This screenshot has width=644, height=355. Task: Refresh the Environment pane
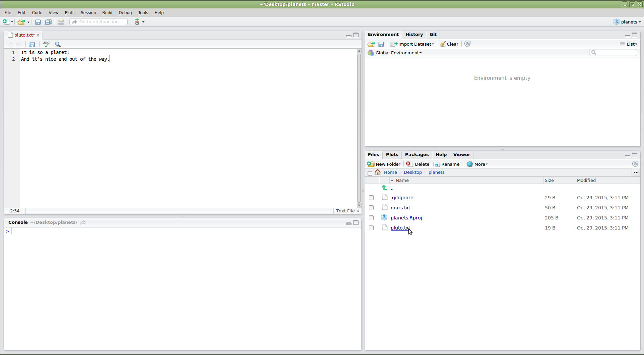pos(467,44)
